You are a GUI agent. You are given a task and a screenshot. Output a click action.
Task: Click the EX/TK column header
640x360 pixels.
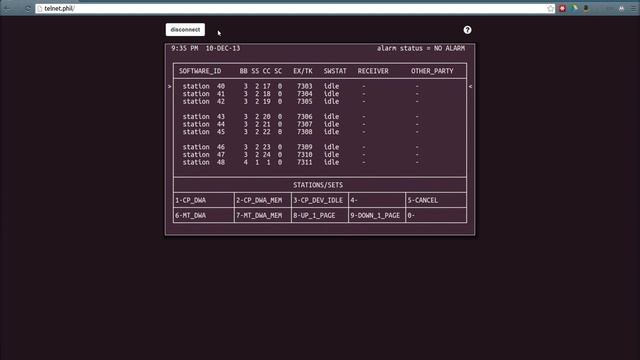click(303, 71)
